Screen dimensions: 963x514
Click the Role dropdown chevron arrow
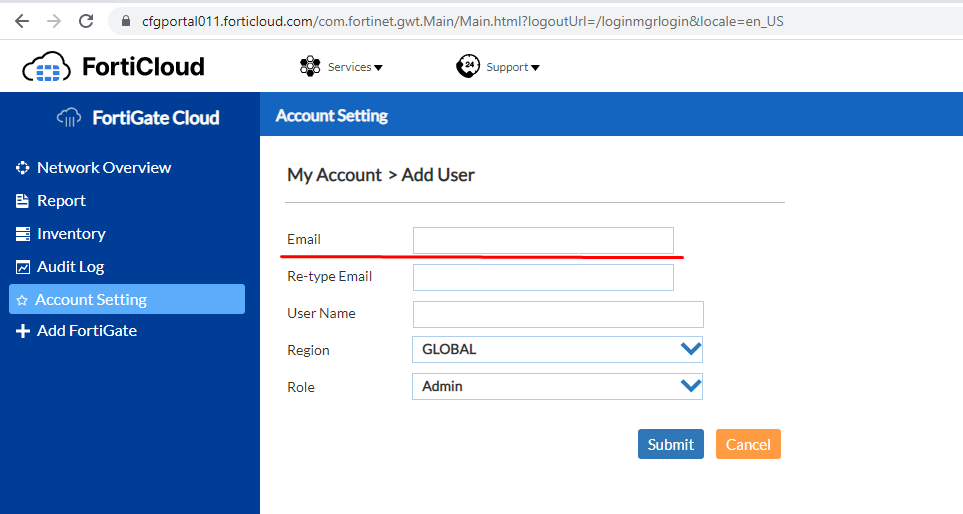click(691, 386)
